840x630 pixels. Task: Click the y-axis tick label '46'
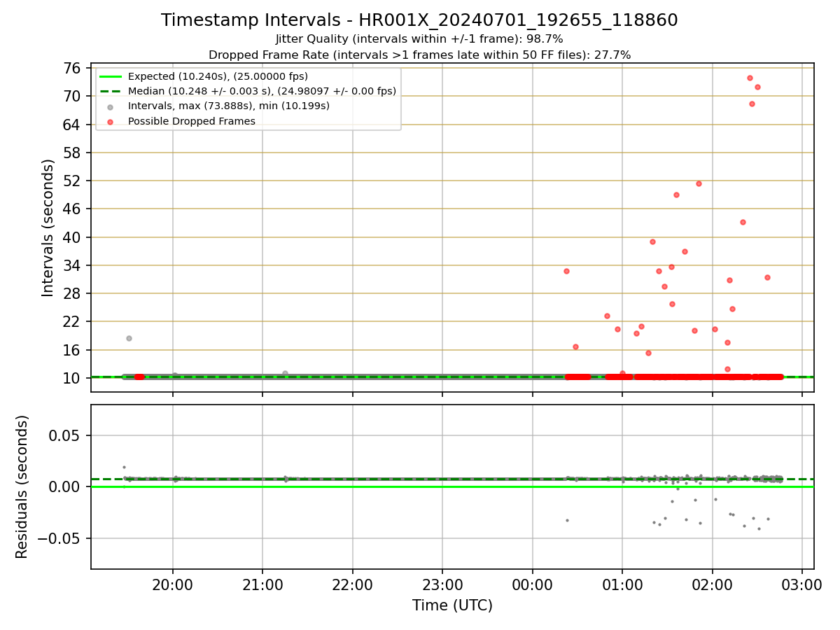(72, 209)
